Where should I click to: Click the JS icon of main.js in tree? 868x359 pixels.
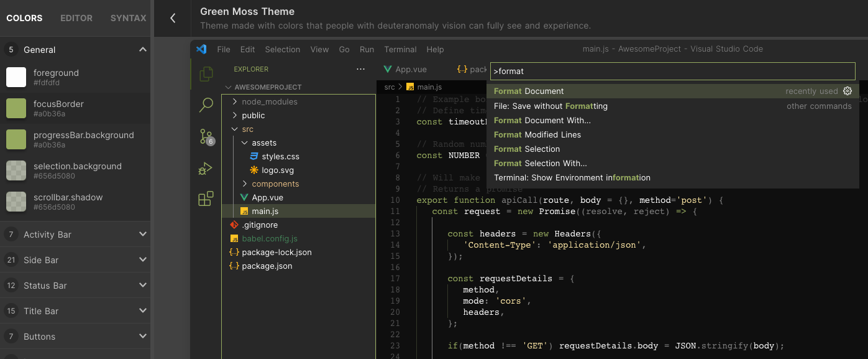244,212
